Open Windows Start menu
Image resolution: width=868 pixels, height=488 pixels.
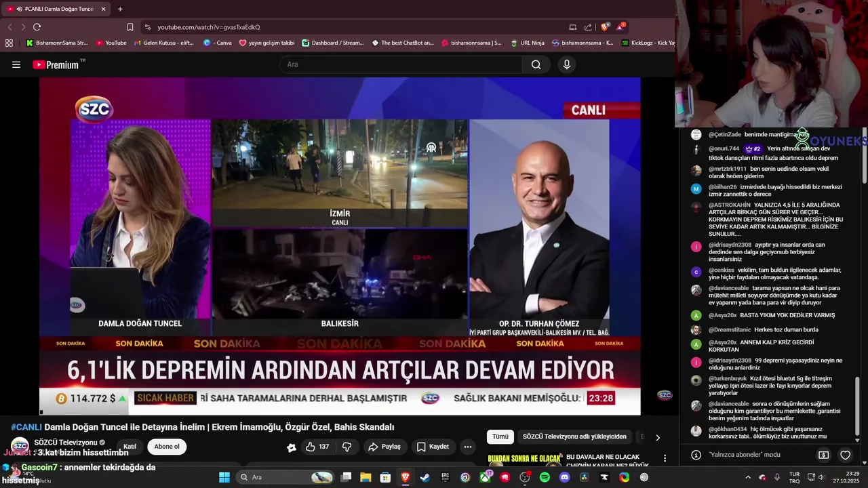pyautogui.click(x=224, y=477)
